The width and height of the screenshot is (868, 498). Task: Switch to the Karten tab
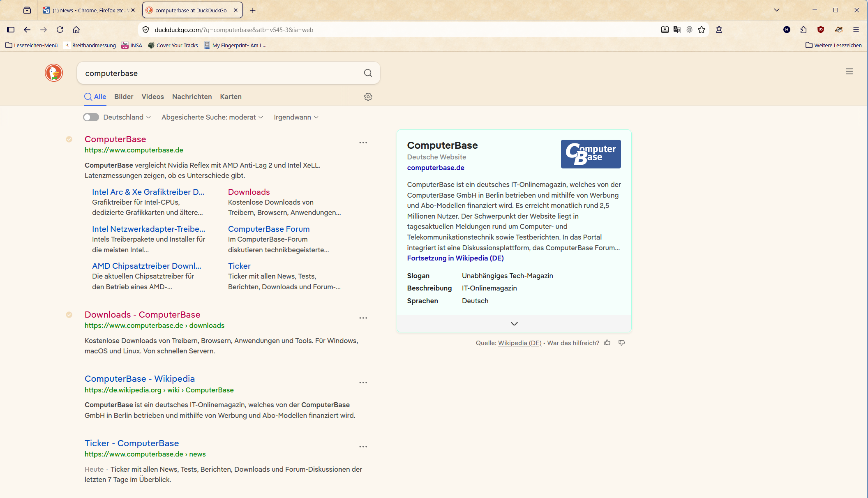(231, 97)
